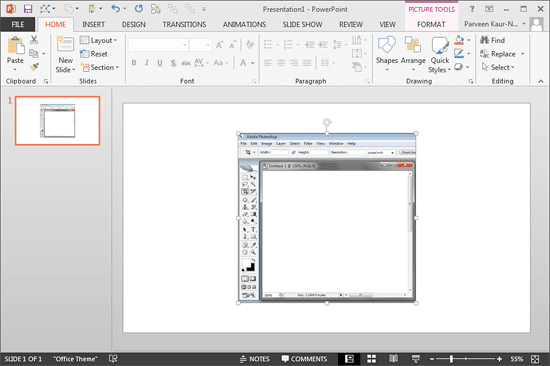Click COMMENTS in the status bar

[304, 359]
